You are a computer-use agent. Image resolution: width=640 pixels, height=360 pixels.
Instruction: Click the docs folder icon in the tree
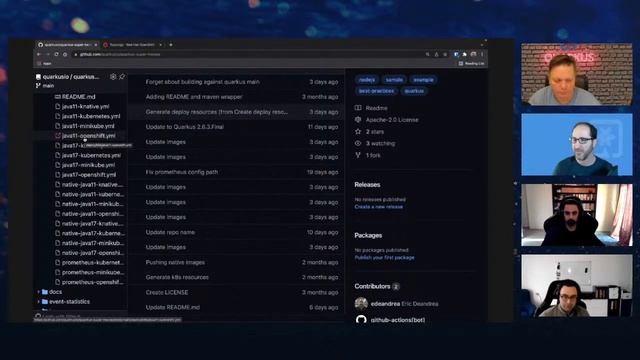click(45, 292)
